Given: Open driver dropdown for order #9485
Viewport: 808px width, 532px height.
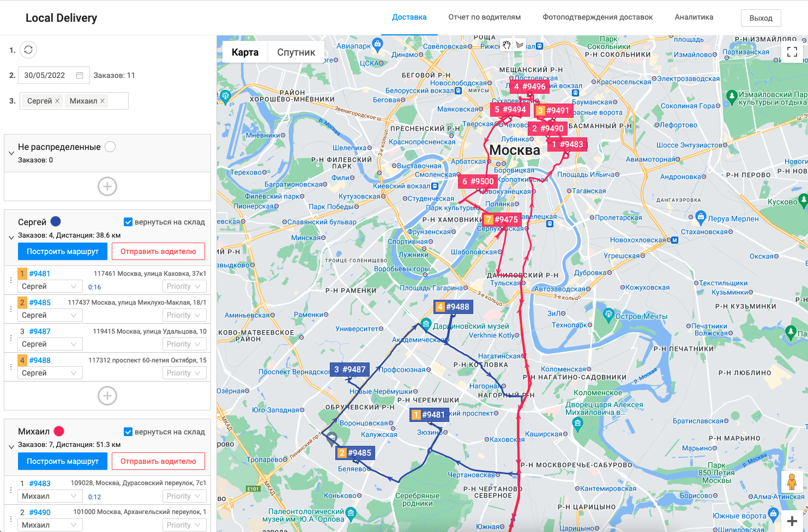Looking at the screenshot, I should pyautogui.click(x=51, y=315).
